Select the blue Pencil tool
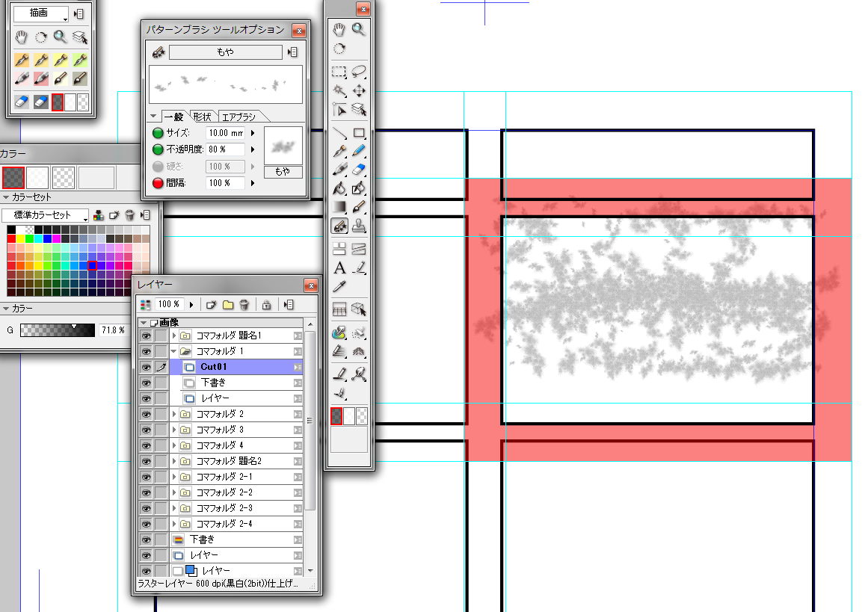The height and width of the screenshot is (612, 868). (359, 150)
